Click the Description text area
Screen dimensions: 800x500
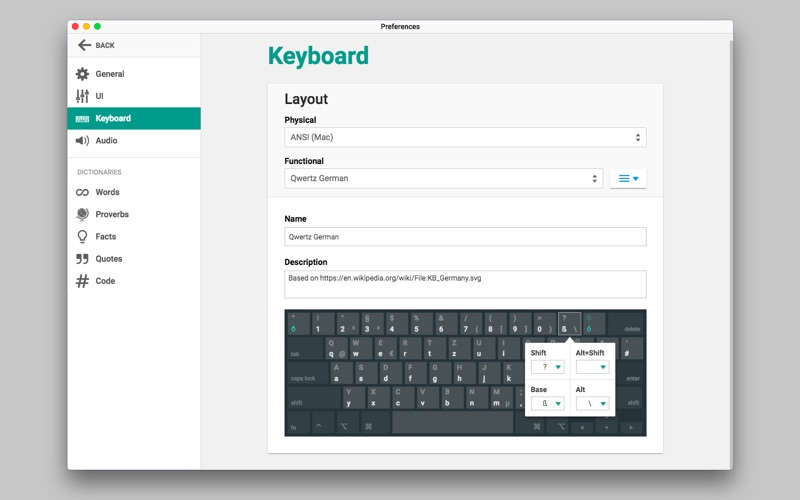[x=465, y=284]
